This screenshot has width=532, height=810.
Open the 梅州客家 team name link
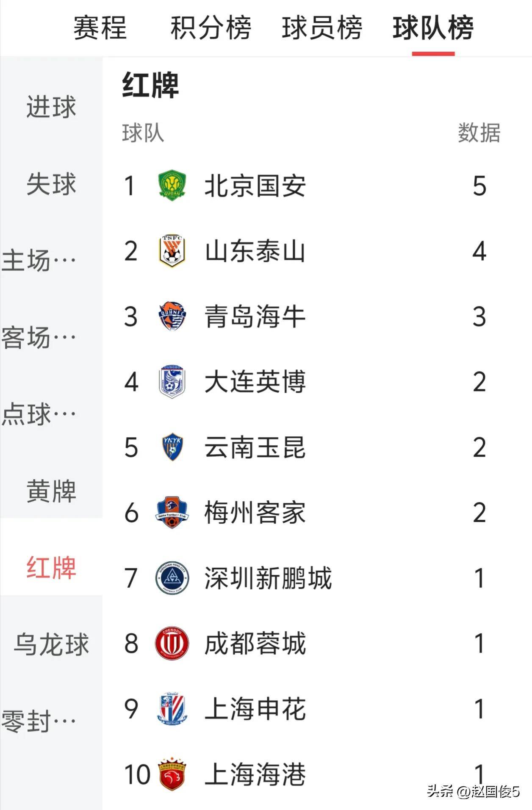pyautogui.click(x=255, y=512)
